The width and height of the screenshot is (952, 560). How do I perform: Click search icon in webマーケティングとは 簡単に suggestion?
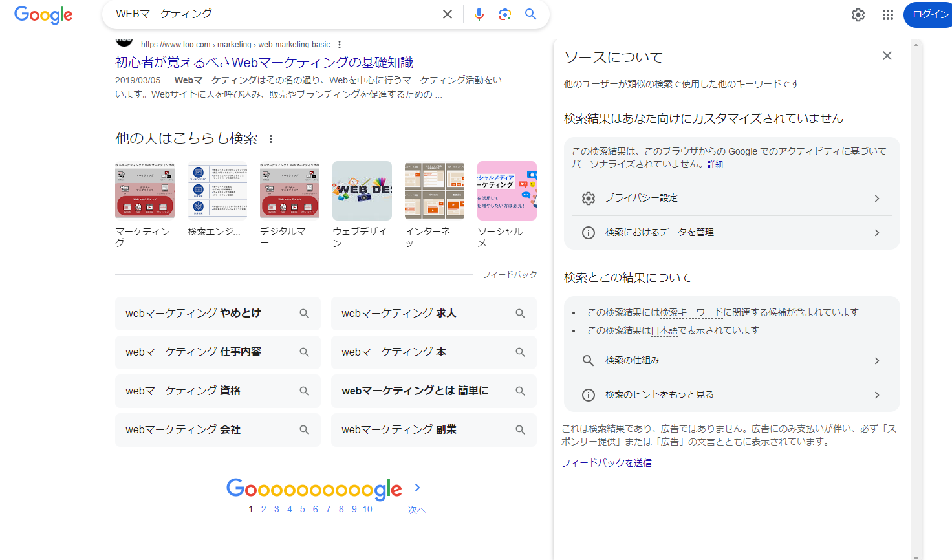pos(520,391)
